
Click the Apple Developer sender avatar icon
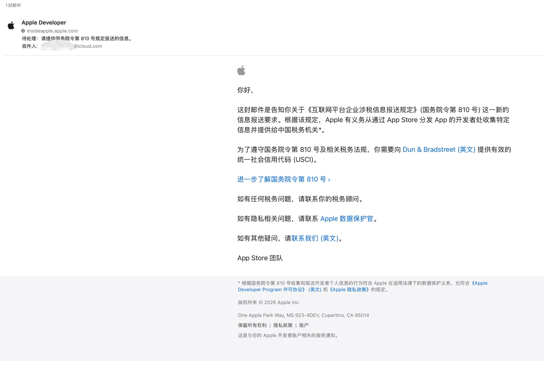pyautogui.click(x=11, y=25)
